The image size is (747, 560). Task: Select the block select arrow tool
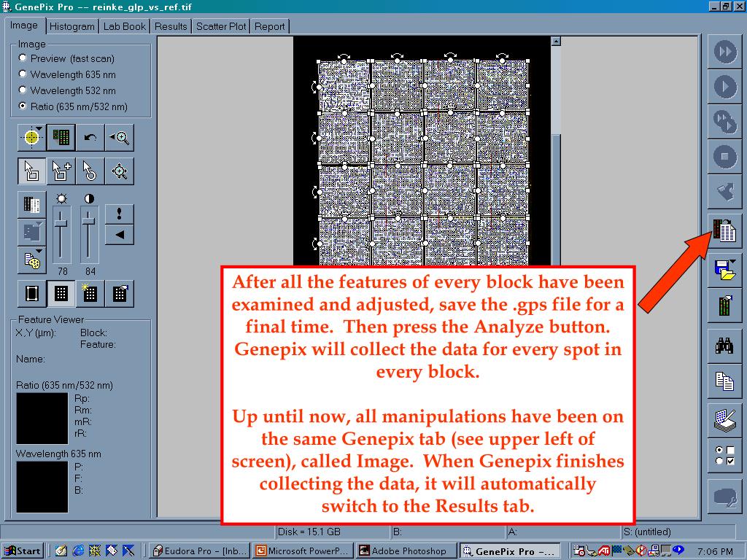(x=31, y=171)
